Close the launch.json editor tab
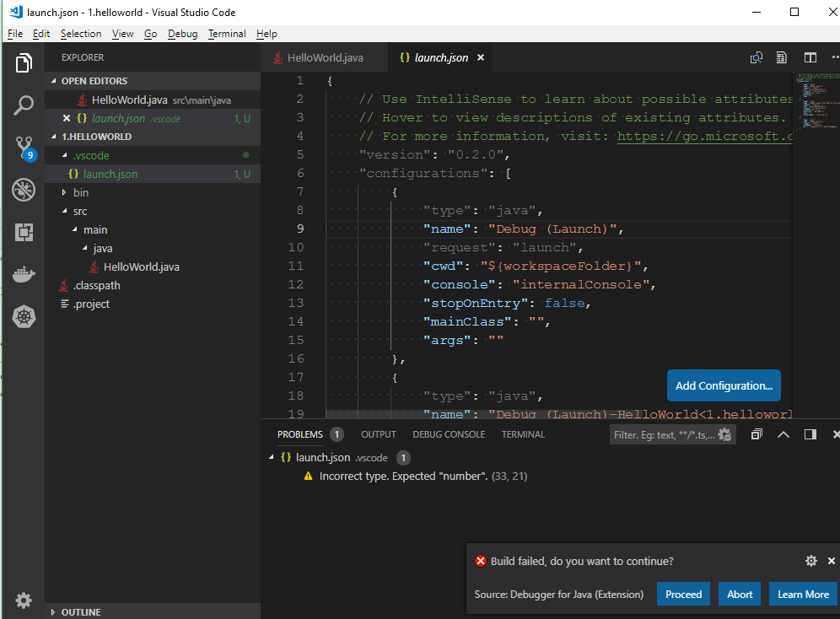 click(481, 57)
